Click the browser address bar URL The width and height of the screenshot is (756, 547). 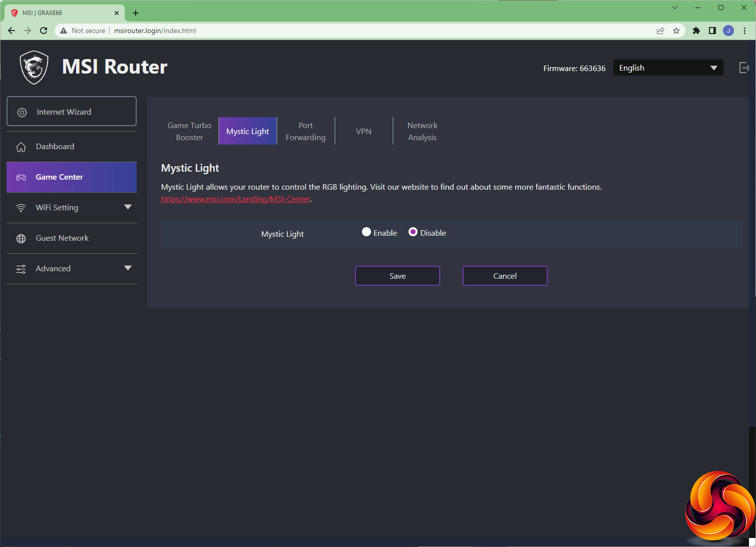tap(155, 31)
